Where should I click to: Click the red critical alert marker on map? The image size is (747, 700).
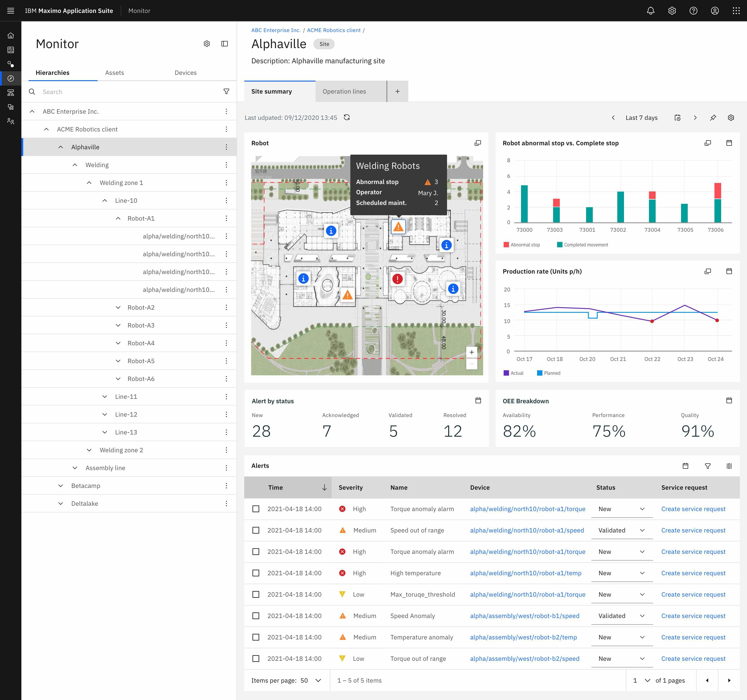coord(397,279)
